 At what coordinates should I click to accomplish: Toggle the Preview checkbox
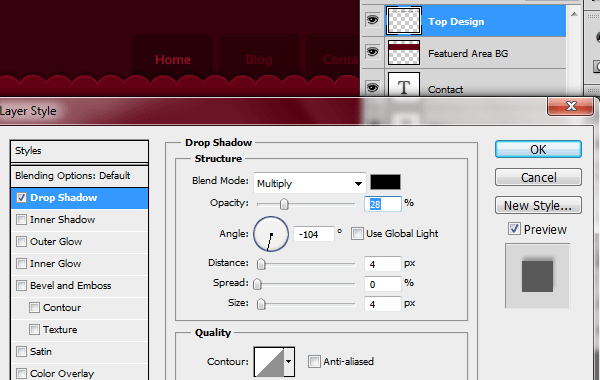pyautogui.click(x=514, y=229)
